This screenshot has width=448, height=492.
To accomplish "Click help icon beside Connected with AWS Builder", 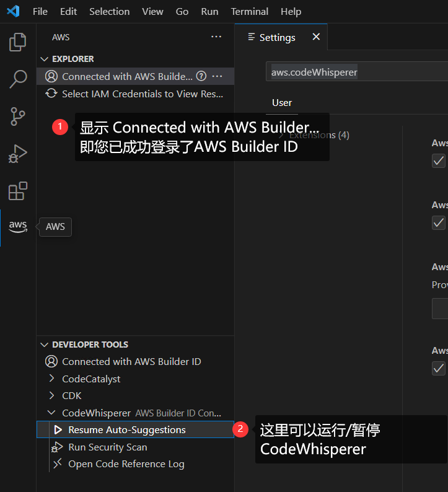I will (x=201, y=76).
